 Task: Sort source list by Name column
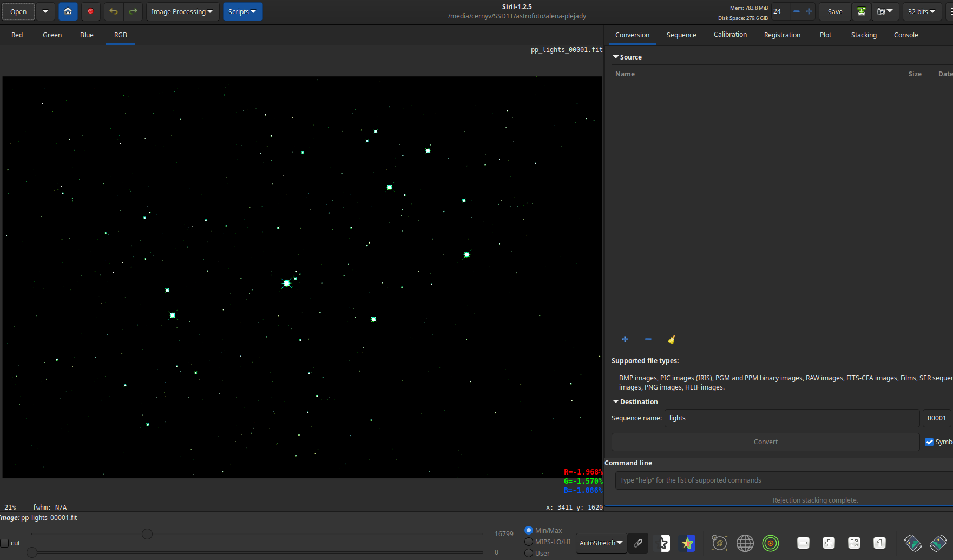758,74
